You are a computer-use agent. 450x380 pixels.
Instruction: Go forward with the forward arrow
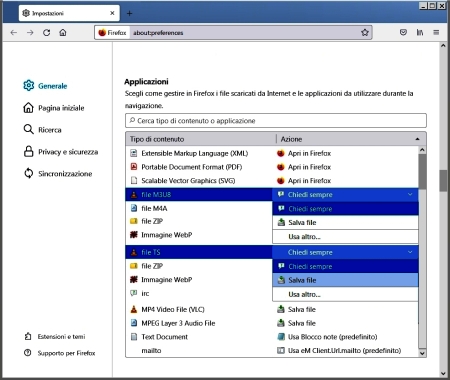coord(30,33)
